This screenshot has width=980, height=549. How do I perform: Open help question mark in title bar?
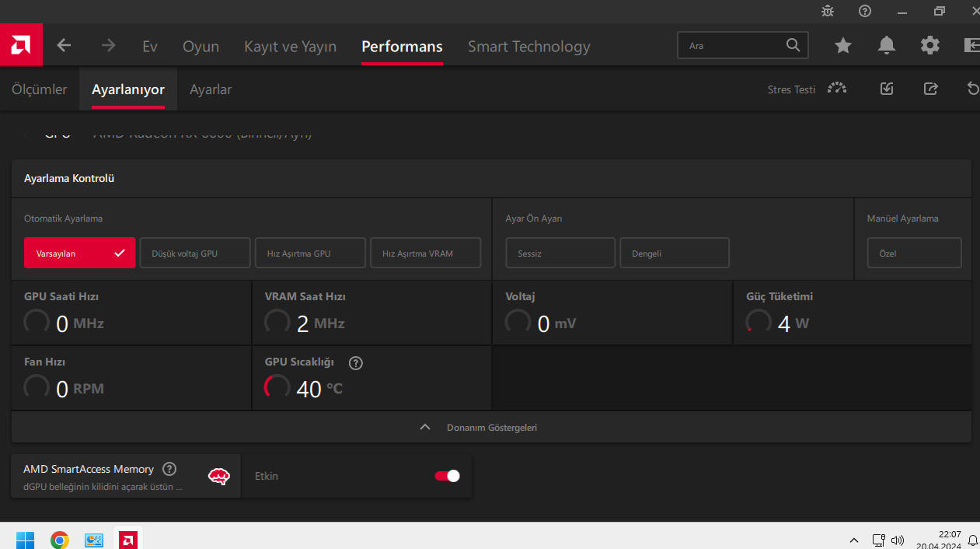[865, 11]
